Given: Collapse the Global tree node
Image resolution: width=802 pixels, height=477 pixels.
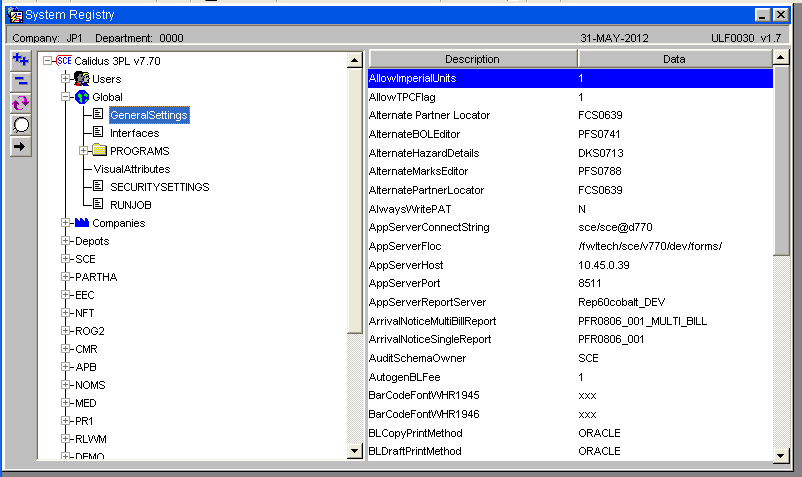Looking at the screenshot, I should [65, 97].
